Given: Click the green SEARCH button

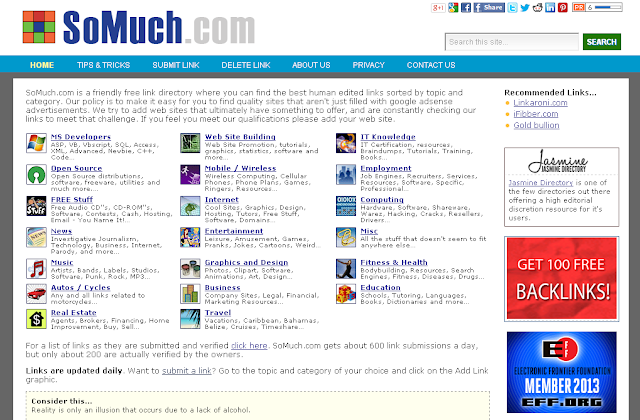Looking at the screenshot, I should (x=602, y=42).
